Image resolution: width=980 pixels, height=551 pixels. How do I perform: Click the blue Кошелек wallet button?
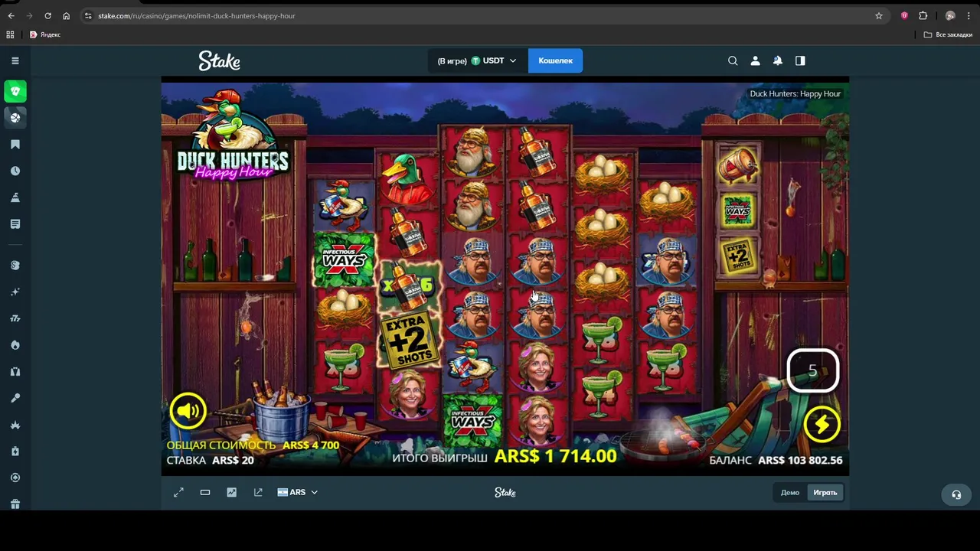(x=555, y=60)
